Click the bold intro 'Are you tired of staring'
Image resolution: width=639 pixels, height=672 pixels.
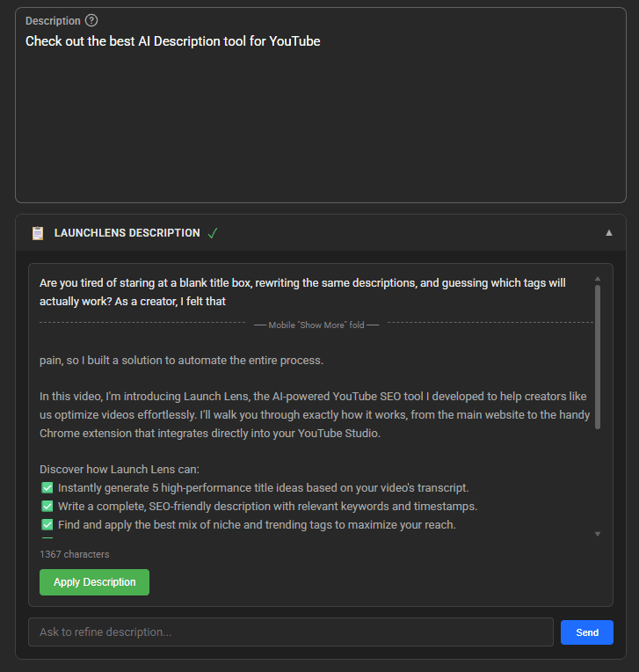(302, 292)
